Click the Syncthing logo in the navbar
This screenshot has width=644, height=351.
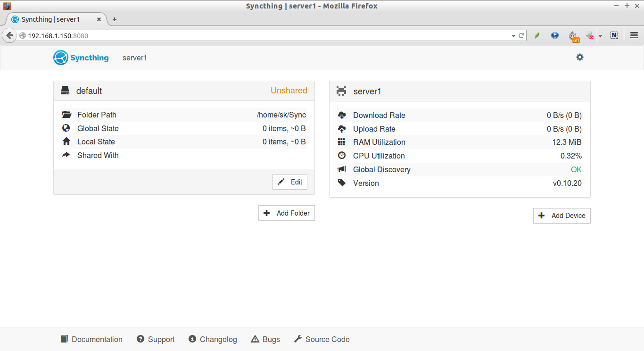(81, 58)
